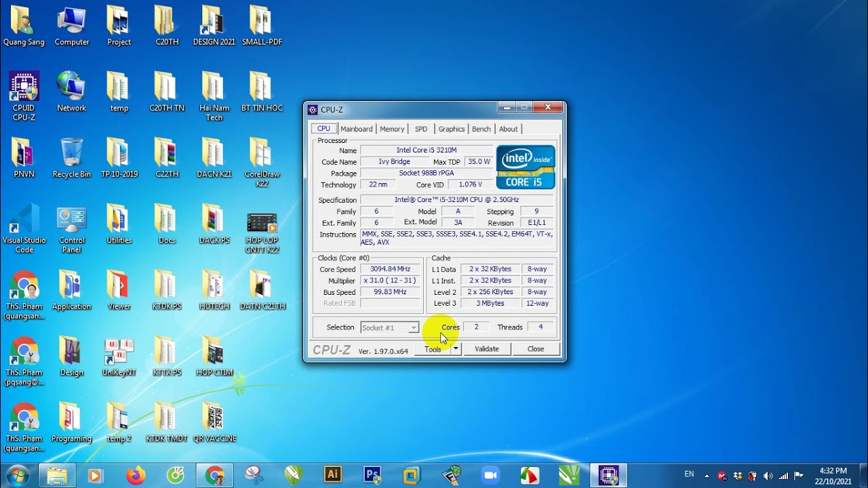Click the Zoom taskbar icon

(490, 475)
